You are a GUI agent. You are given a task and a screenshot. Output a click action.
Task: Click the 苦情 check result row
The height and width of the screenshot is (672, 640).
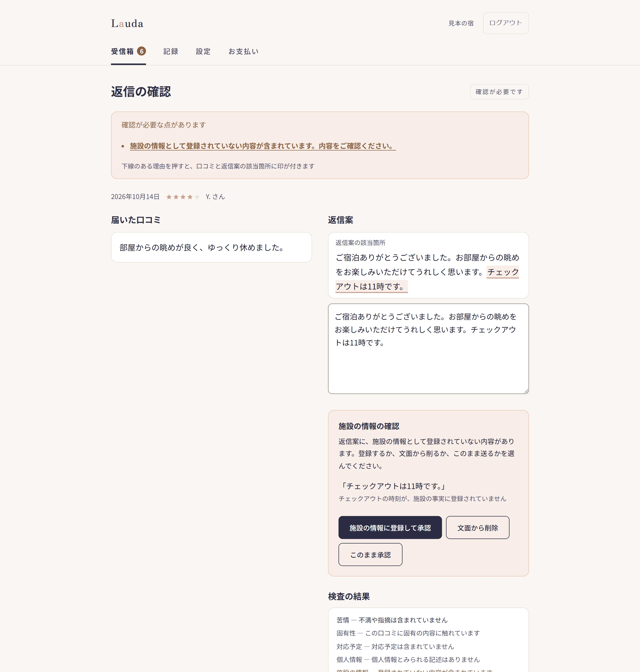click(x=392, y=620)
